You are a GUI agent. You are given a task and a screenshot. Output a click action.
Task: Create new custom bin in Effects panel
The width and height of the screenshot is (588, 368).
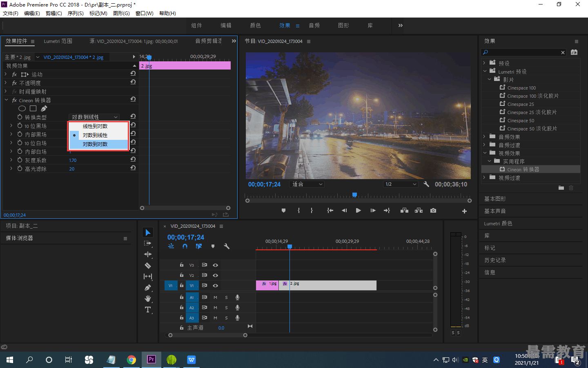[x=561, y=188]
